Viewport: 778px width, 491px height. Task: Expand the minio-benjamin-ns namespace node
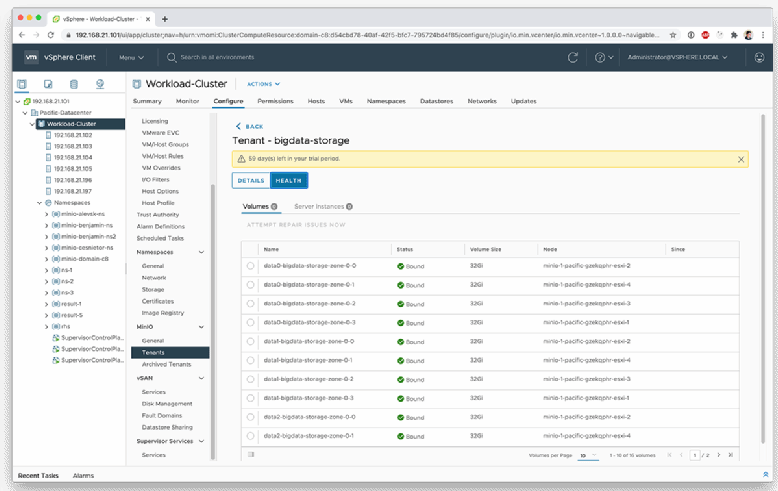(x=47, y=225)
